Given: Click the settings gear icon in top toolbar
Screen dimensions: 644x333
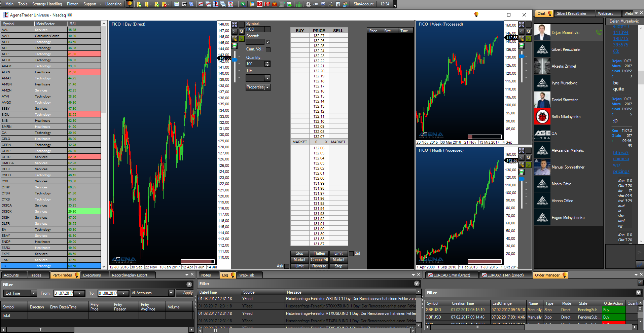Looking at the screenshot, I should tap(308, 4).
